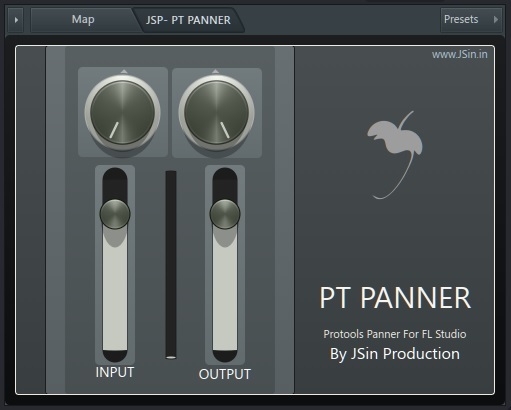
Task: Click the INPUT label
Action: click(115, 372)
